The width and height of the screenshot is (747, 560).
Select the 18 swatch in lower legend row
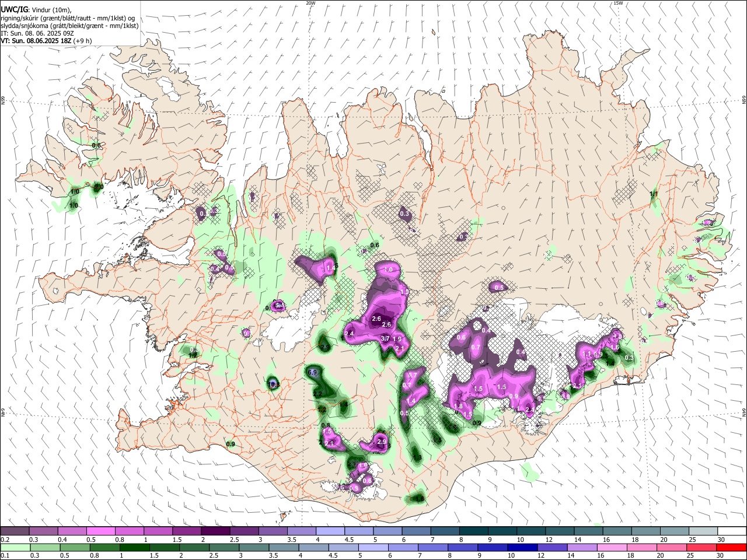[641, 547]
